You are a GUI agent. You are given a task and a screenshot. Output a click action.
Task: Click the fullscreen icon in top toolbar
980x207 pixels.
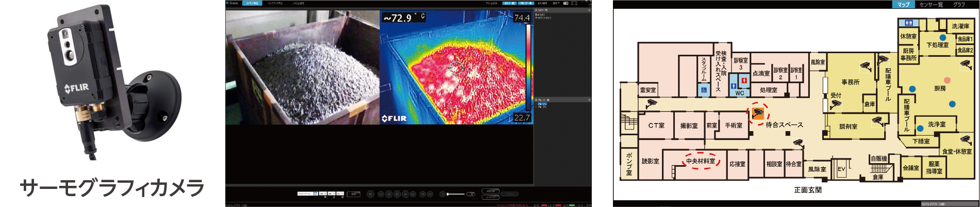tap(574, 3)
